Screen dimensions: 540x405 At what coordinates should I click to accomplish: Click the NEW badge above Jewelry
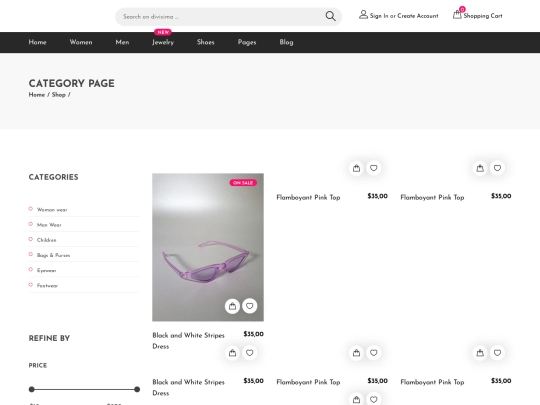(x=163, y=32)
